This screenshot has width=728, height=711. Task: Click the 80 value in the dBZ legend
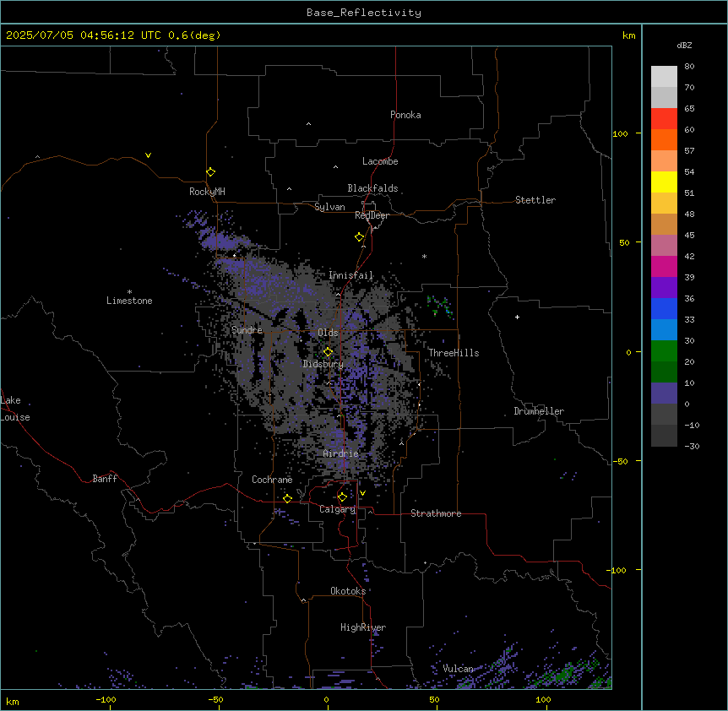689,67
